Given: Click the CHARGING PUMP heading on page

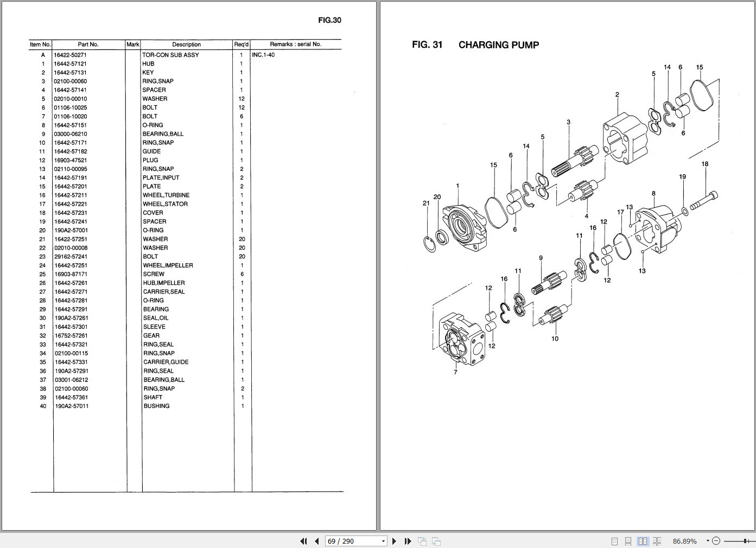Looking at the screenshot, I should [x=498, y=45].
